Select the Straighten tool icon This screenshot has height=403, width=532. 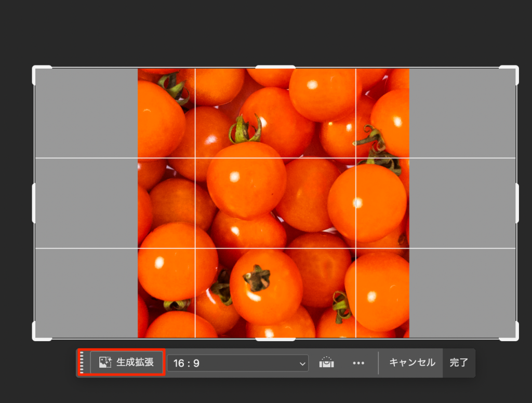(x=326, y=362)
